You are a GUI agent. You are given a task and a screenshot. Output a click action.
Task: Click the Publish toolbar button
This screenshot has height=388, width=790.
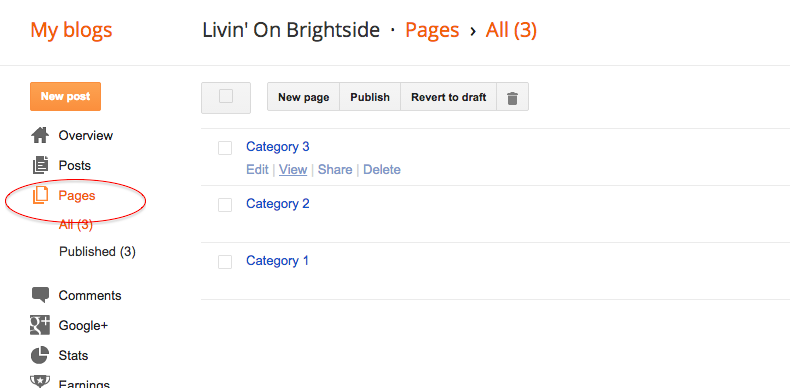click(370, 97)
